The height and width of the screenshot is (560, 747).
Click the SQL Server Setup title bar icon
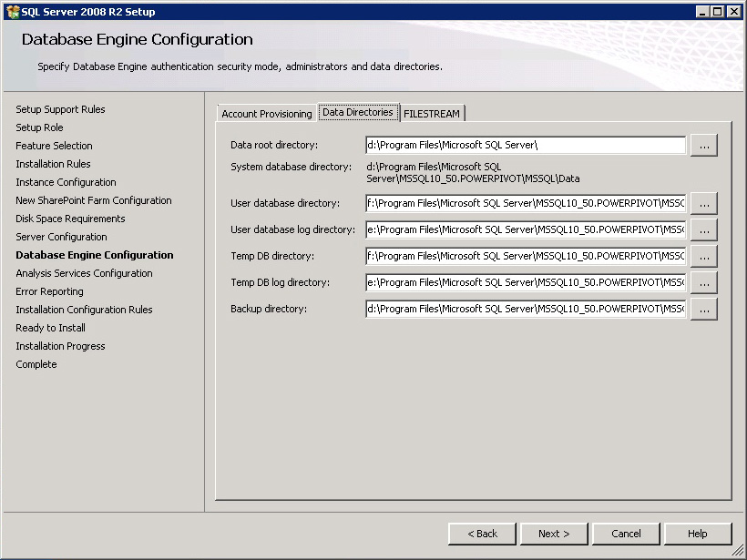[x=13, y=12]
